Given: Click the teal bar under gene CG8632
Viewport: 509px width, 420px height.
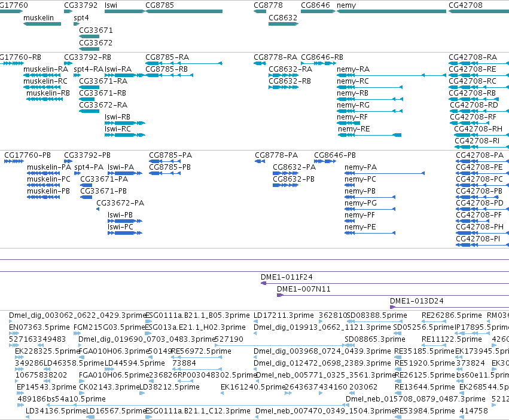Looking at the screenshot, I should (284, 24).
